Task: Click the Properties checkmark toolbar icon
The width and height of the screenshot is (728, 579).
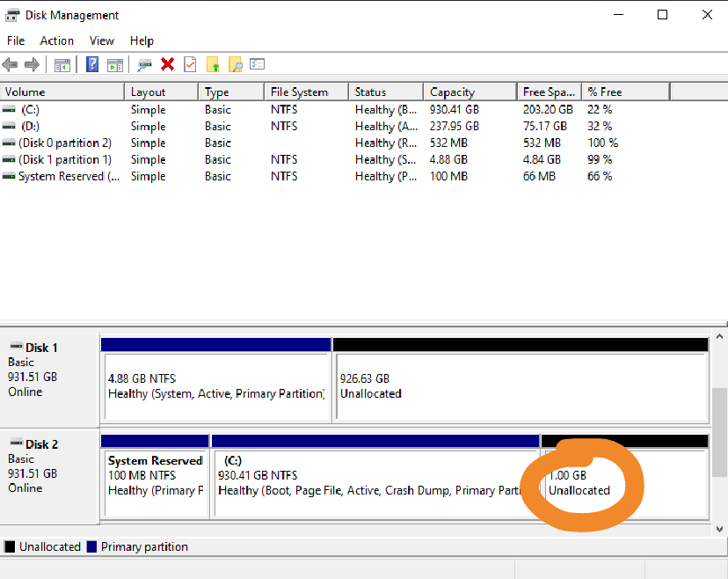Action: pyautogui.click(x=191, y=64)
